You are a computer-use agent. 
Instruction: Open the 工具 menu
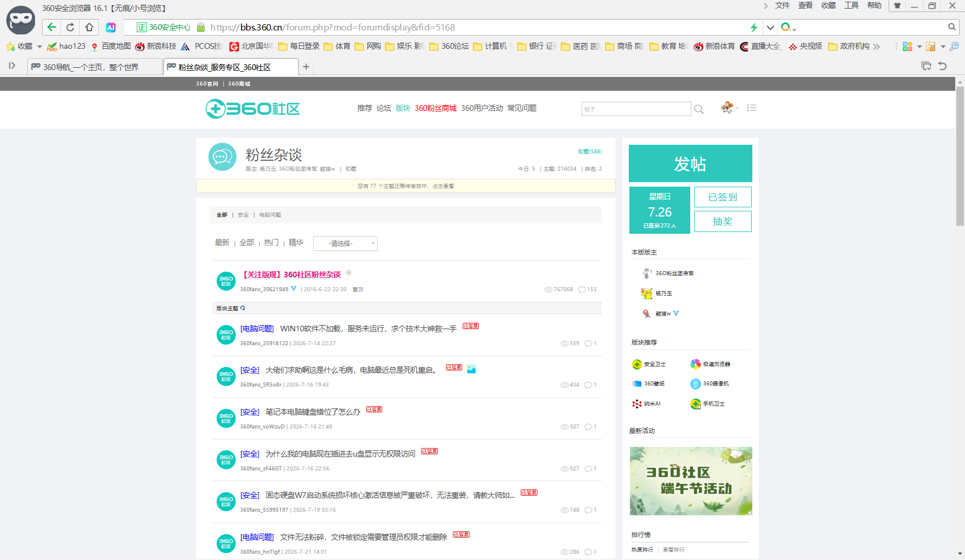pos(851,6)
